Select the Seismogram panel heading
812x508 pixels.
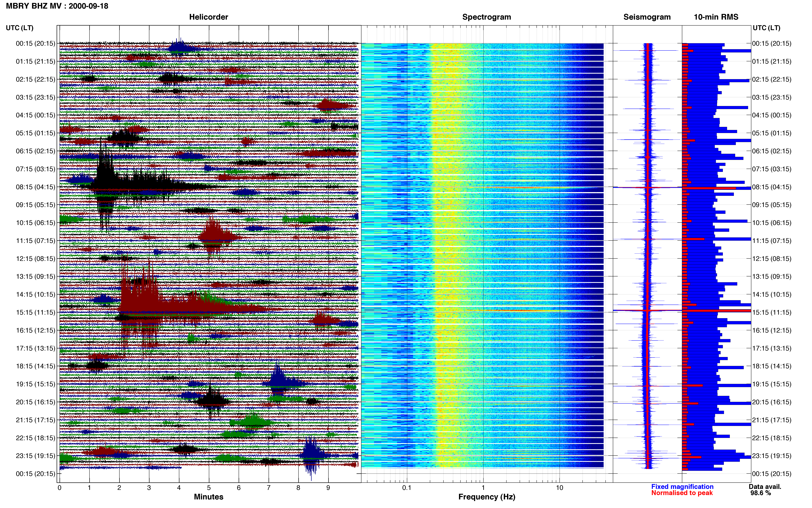647,17
